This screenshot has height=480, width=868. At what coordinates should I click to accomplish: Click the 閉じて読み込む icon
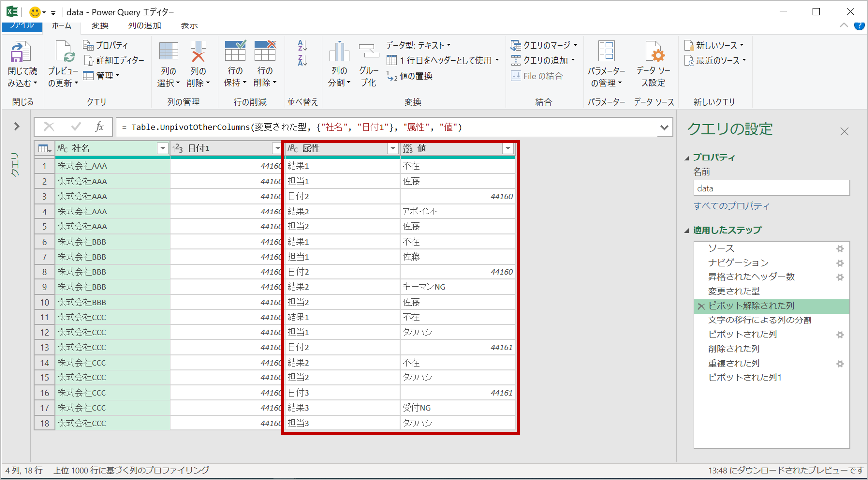tap(21, 62)
